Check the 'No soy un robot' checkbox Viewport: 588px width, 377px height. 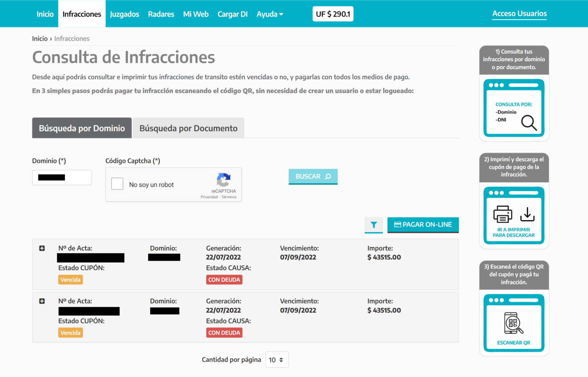(x=117, y=184)
